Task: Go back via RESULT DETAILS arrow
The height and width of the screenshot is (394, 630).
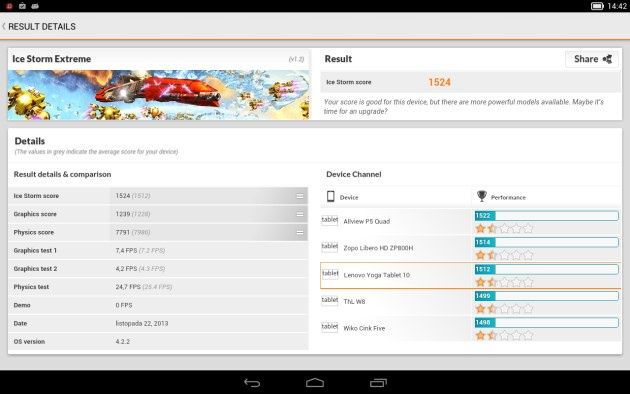Action: pos(4,27)
